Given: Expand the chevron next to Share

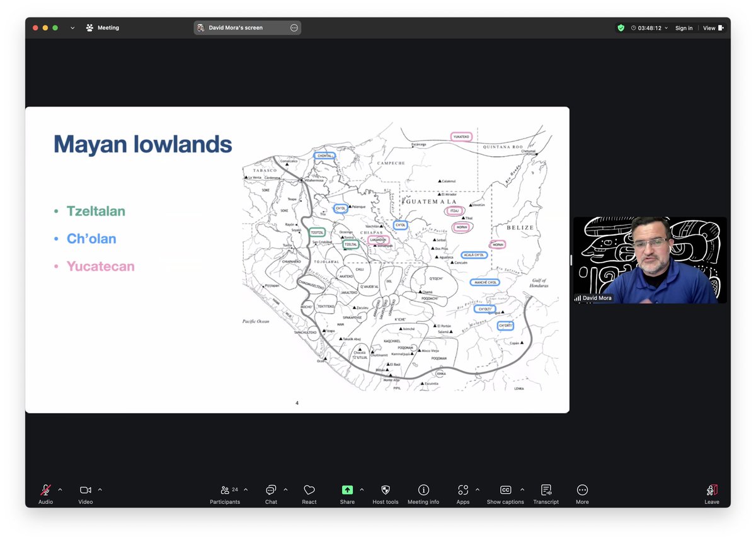Looking at the screenshot, I should click(362, 489).
